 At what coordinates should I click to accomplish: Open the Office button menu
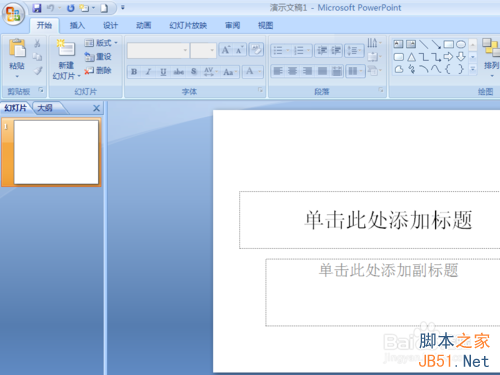pyautogui.click(x=13, y=14)
